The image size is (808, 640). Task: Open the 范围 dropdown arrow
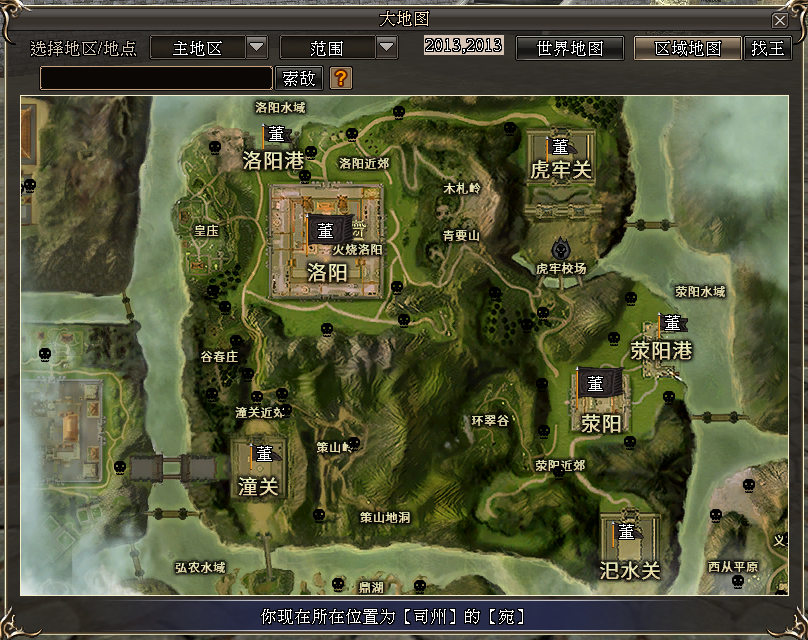click(386, 48)
